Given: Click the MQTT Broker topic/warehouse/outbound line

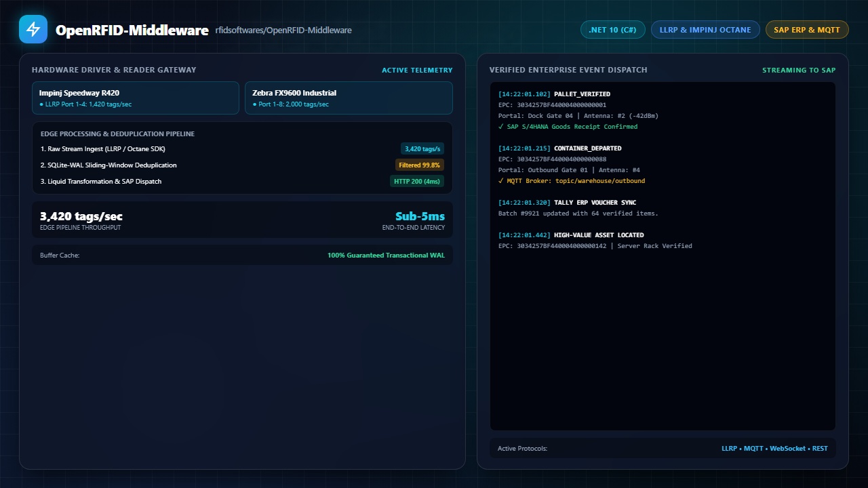Looking at the screenshot, I should pyautogui.click(x=572, y=181).
